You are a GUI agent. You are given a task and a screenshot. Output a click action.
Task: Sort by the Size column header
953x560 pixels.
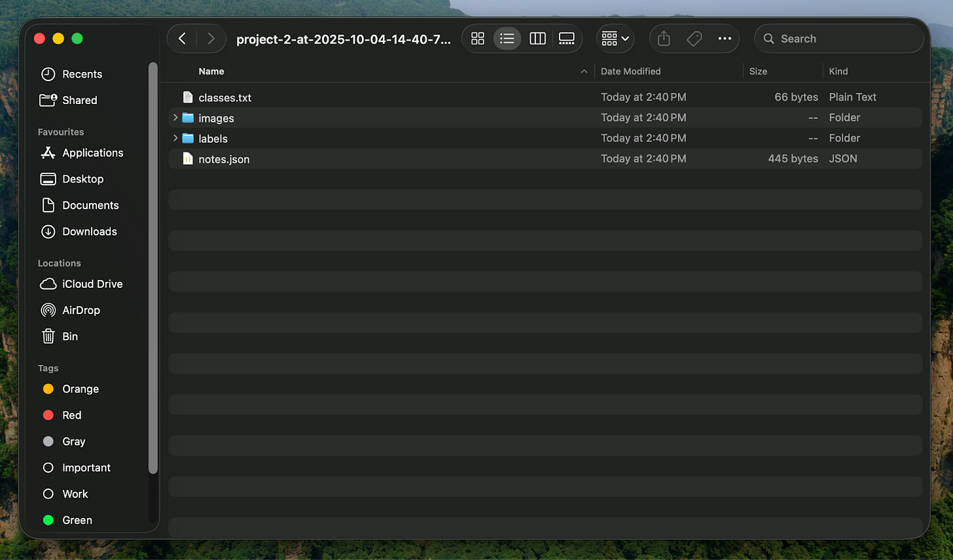click(x=758, y=71)
